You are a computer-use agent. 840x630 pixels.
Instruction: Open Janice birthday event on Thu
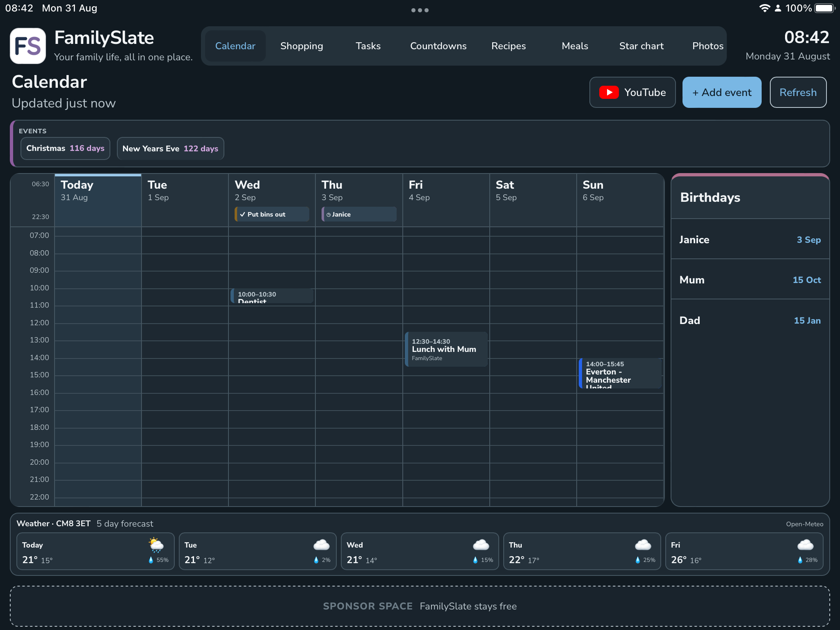click(359, 214)
